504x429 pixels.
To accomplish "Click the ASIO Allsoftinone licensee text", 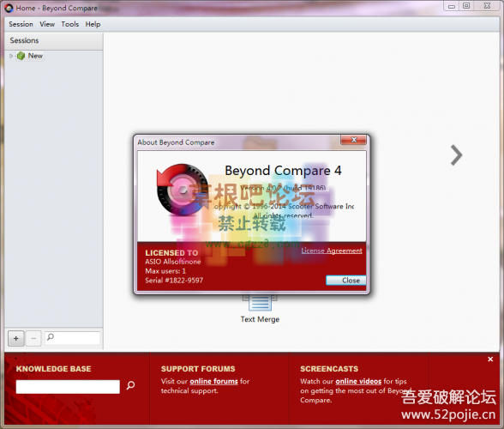I will coord(173,262).
